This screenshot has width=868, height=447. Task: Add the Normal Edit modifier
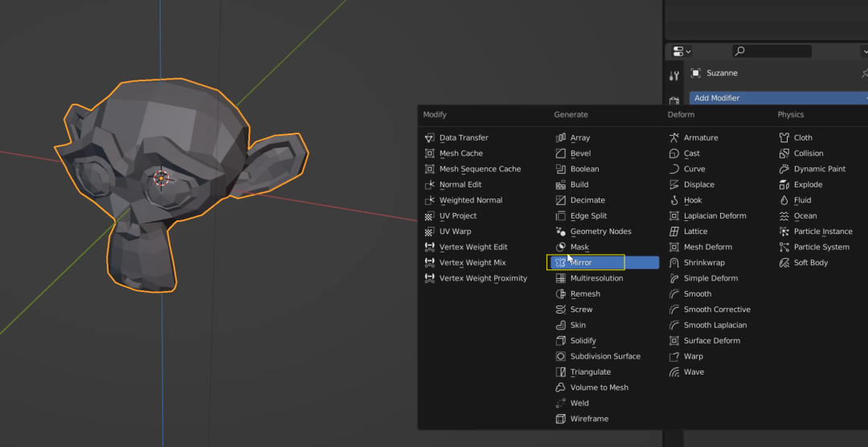[x=461, y=184]
